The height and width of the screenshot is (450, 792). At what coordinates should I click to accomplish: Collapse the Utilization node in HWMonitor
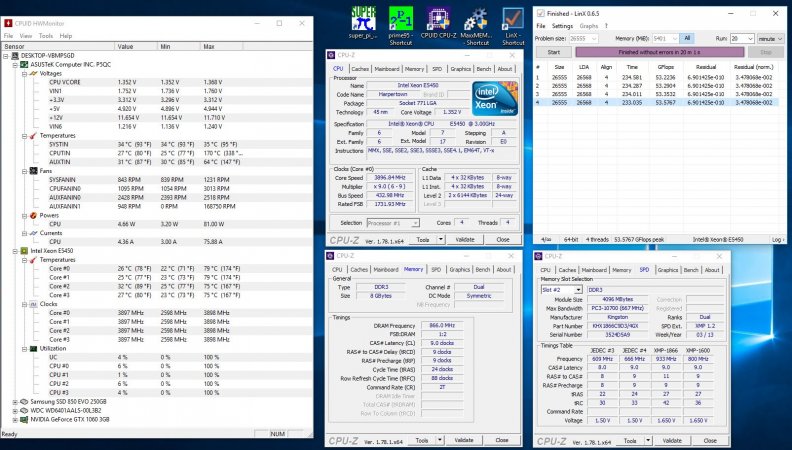[24, 348]
